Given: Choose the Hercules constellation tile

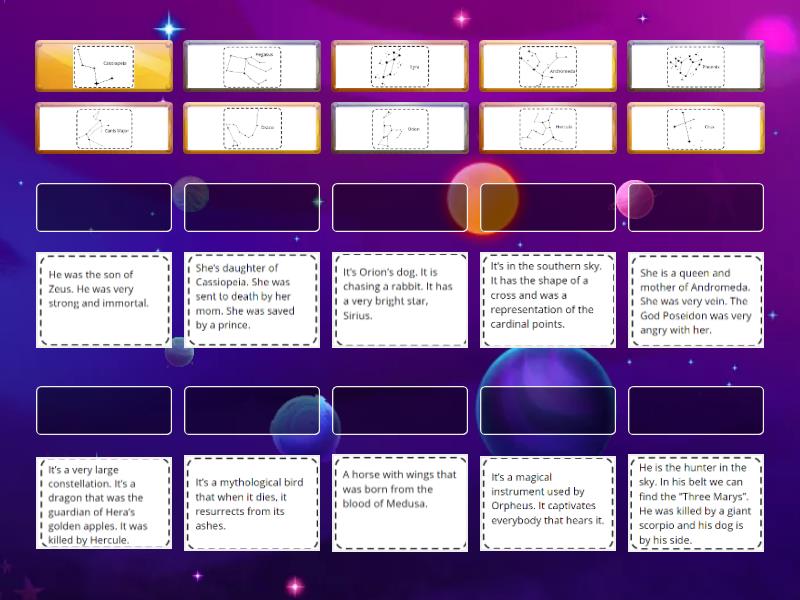Looking at the screenshot, I should pyautogui.click(x=548, y=128).
